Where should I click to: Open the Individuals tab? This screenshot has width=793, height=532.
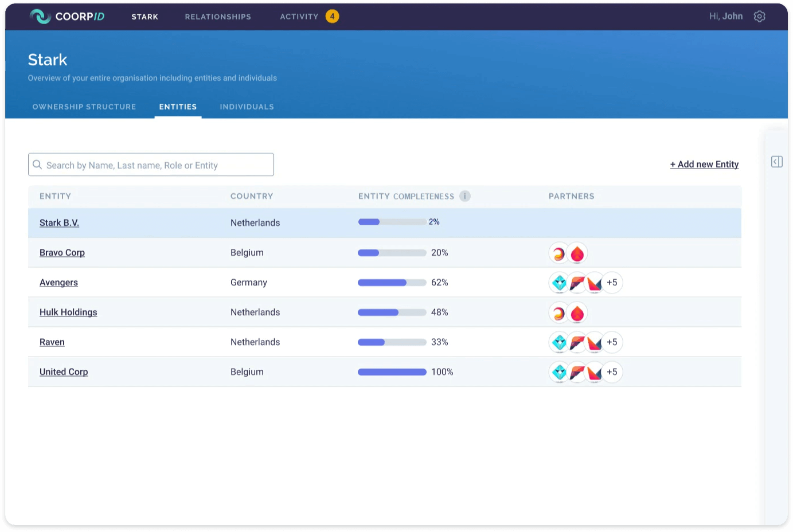pyautogui.click(x=247, y=107)
